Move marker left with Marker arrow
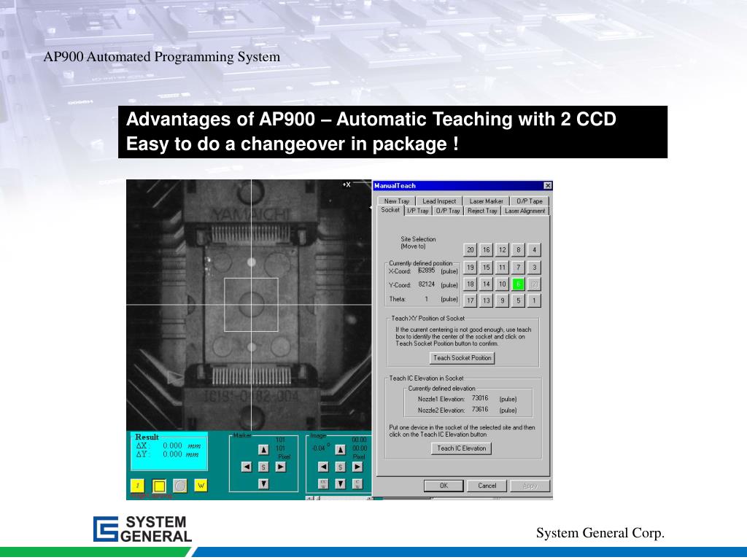747x560 pixels. click(x=247, y=467)
